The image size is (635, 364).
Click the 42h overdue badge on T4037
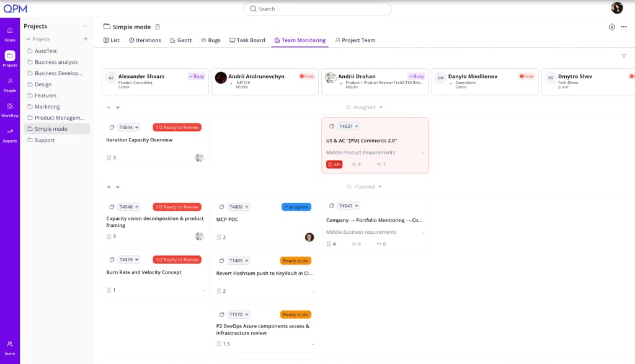pyautogui.click(x=334, y=164)
